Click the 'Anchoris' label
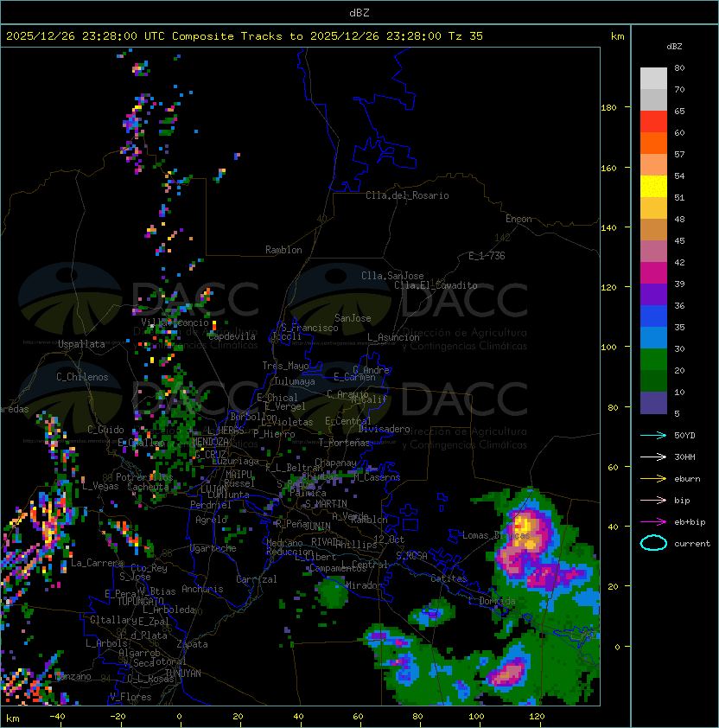This screenshot has height=728, width=719. 202,589
